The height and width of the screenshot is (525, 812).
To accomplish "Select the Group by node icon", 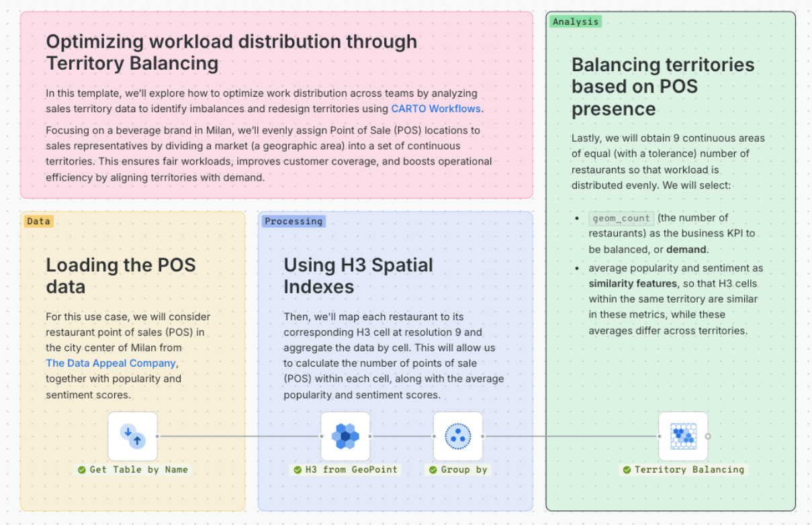I will pyautogui.click(x=458, y=436).
